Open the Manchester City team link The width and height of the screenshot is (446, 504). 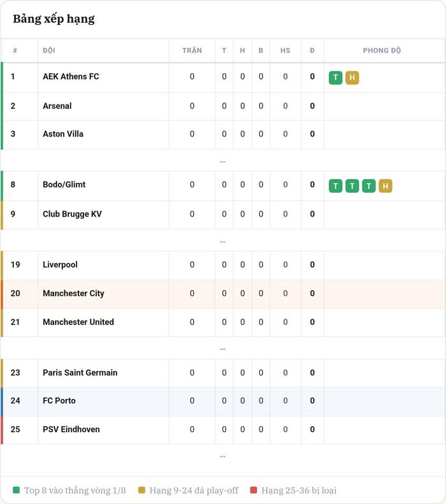point(73,293)
